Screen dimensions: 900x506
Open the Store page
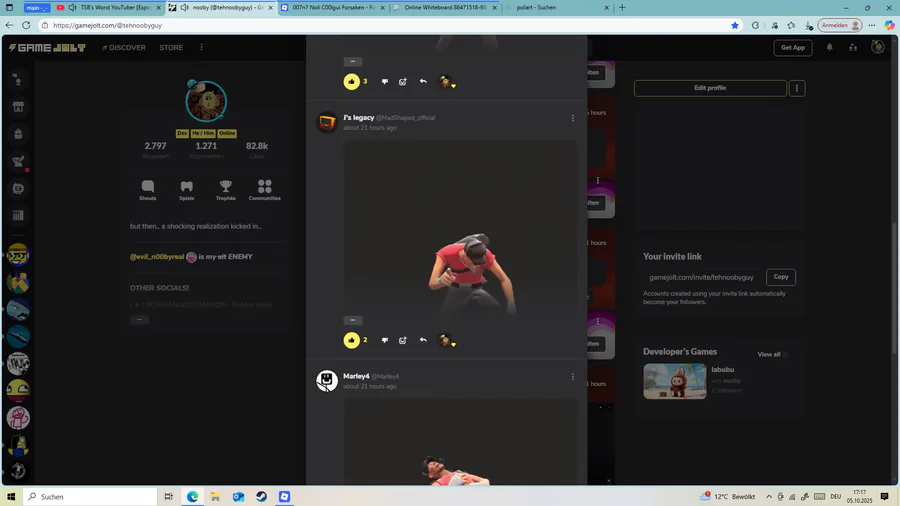171,48
